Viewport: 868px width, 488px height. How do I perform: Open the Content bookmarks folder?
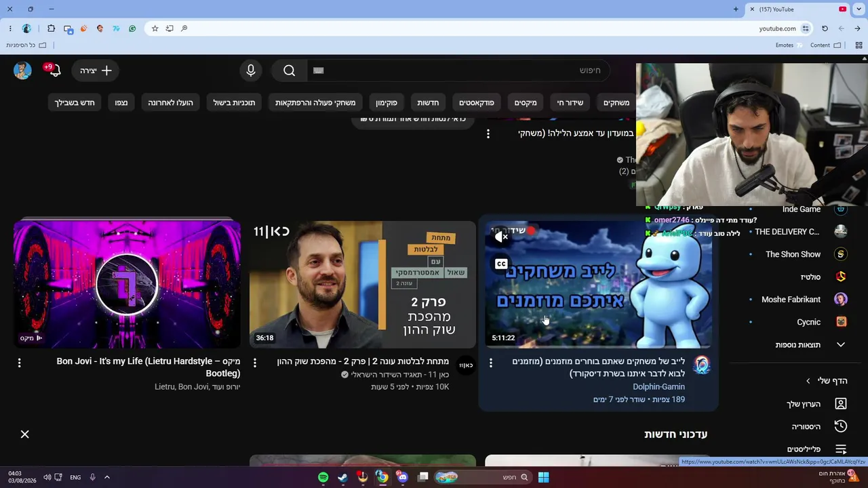tap(825, 45)
